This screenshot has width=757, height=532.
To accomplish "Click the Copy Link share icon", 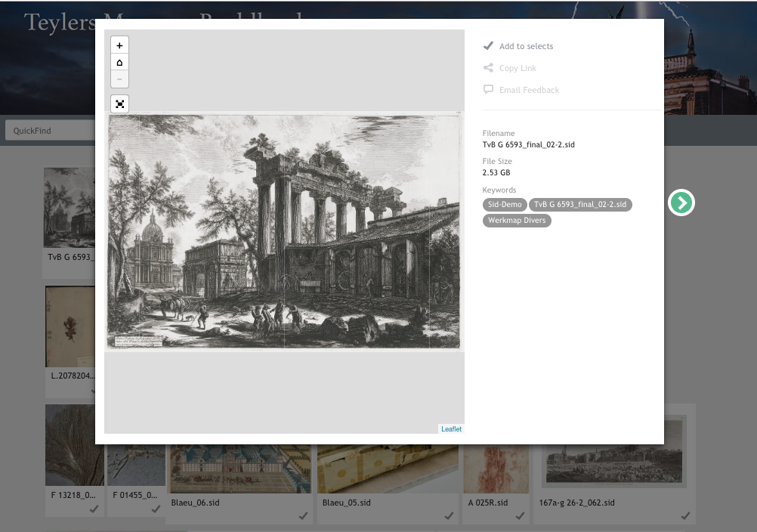I will 488,68.
